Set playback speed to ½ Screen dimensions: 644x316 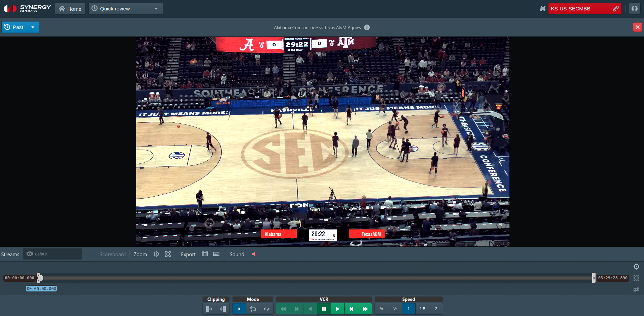point(395,309)
